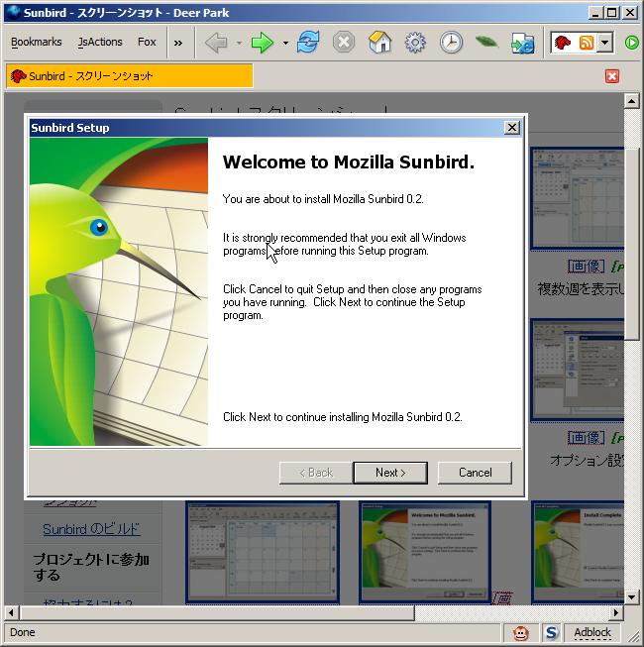Close the Sunbird Setup dialog preview
This screenshot has width=644, height=647.
click(x=512, y=128)
